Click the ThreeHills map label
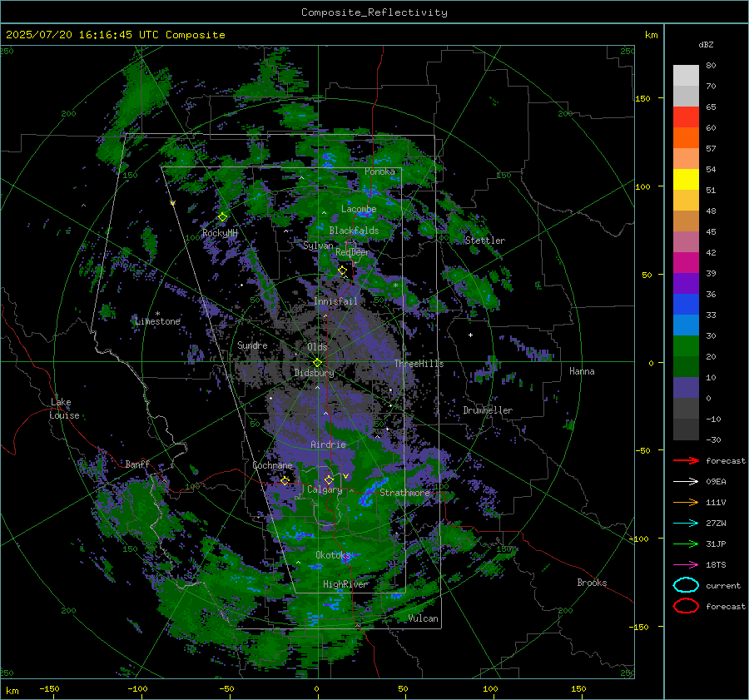 point(419,364)
